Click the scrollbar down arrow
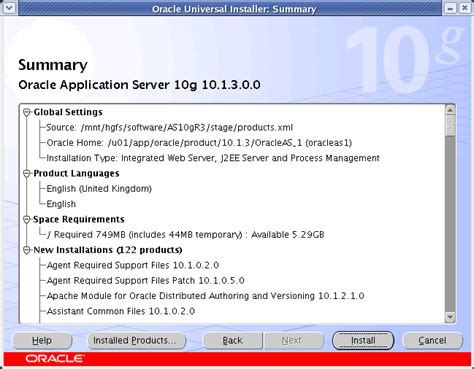Viewport: 474px width, 369px height. point(450,317)
